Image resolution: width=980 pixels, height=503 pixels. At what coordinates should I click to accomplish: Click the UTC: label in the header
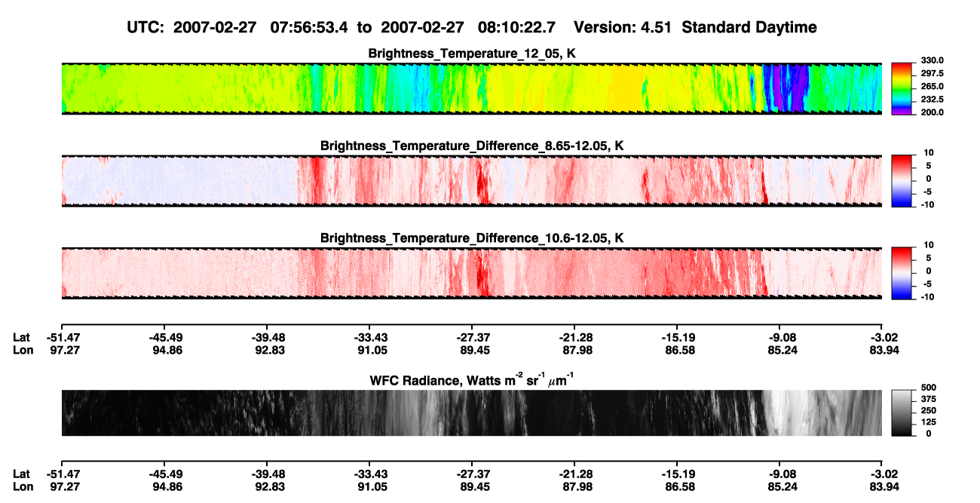(x=145, y=28)
